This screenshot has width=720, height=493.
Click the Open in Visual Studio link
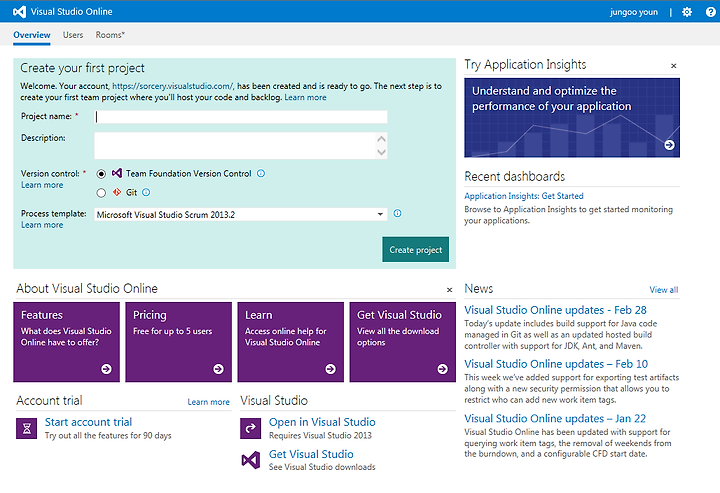coord(322,422)
